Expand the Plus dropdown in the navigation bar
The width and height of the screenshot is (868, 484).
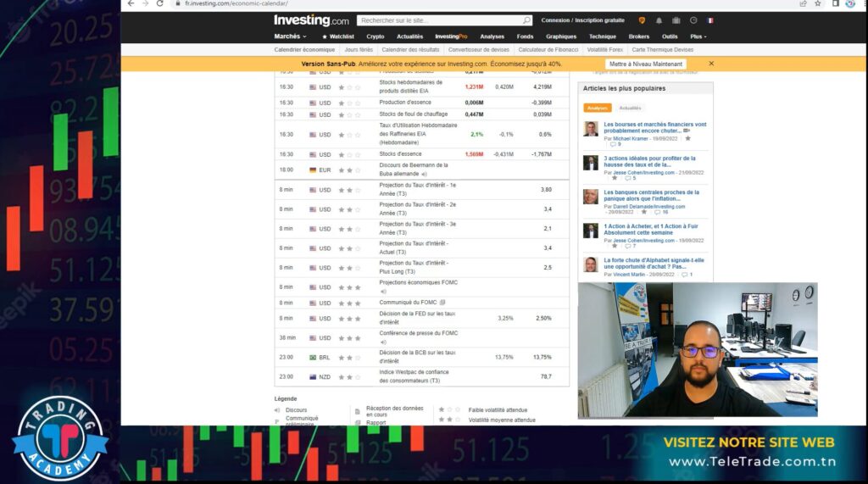click(x=698, y=36)
